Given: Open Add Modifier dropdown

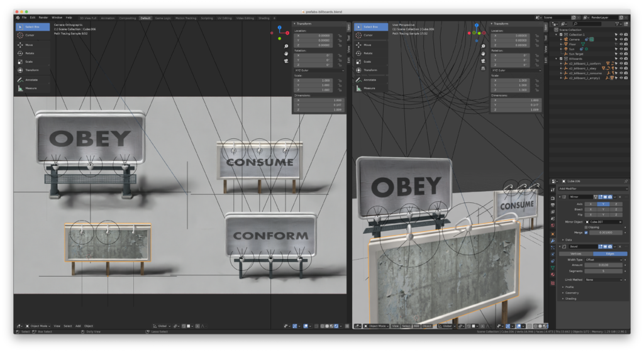Looking at the screenshot, I should click(x=592, y=189).
